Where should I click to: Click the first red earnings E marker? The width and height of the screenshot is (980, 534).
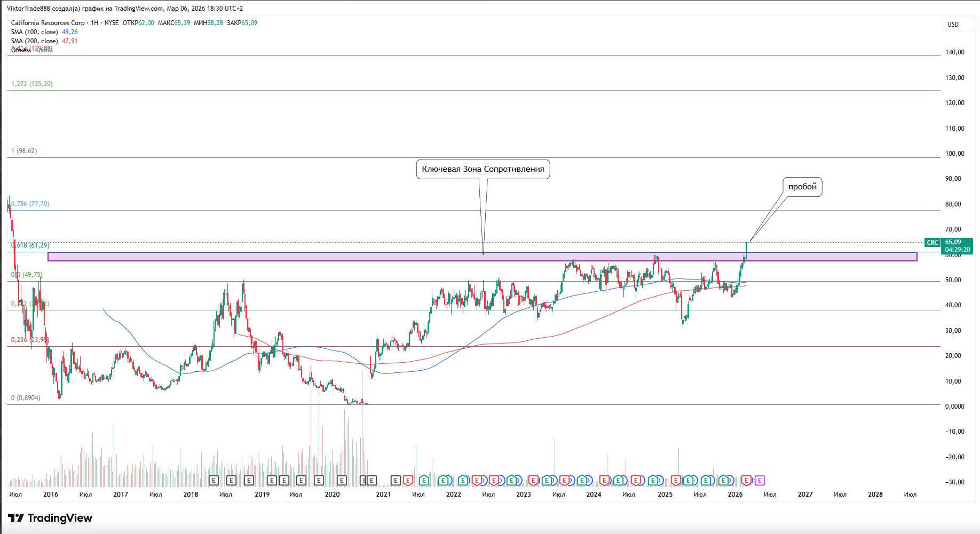point(408,481)
